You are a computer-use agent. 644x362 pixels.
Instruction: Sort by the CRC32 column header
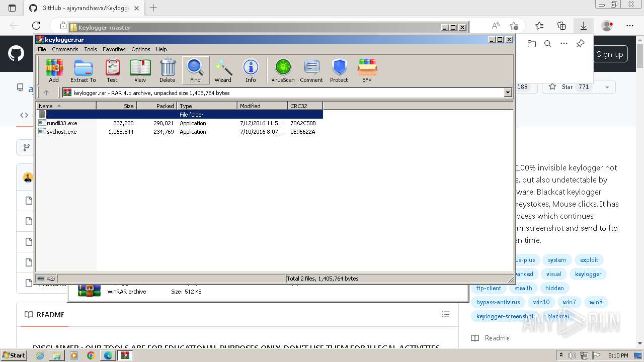(305, 106)
